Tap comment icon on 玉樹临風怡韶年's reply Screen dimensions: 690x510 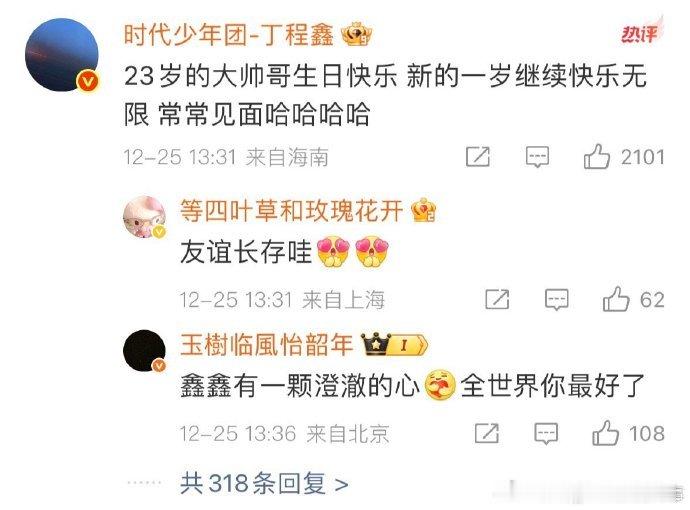546,433
